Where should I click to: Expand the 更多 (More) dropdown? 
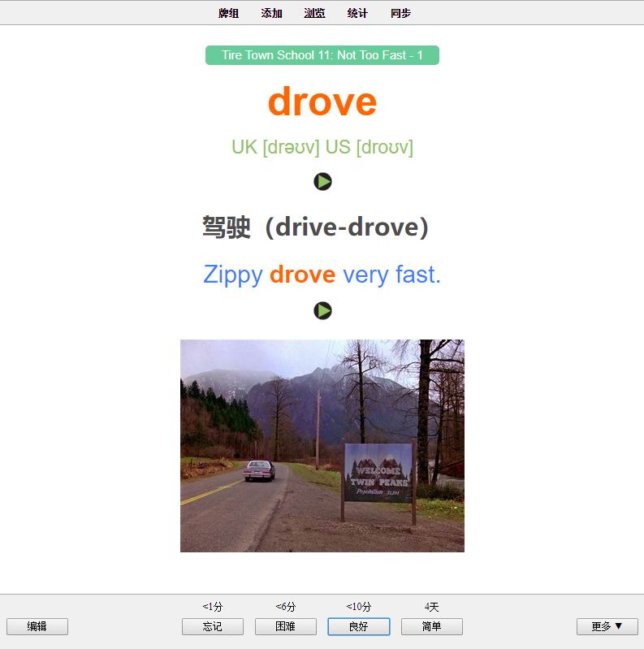pos(607,626)
